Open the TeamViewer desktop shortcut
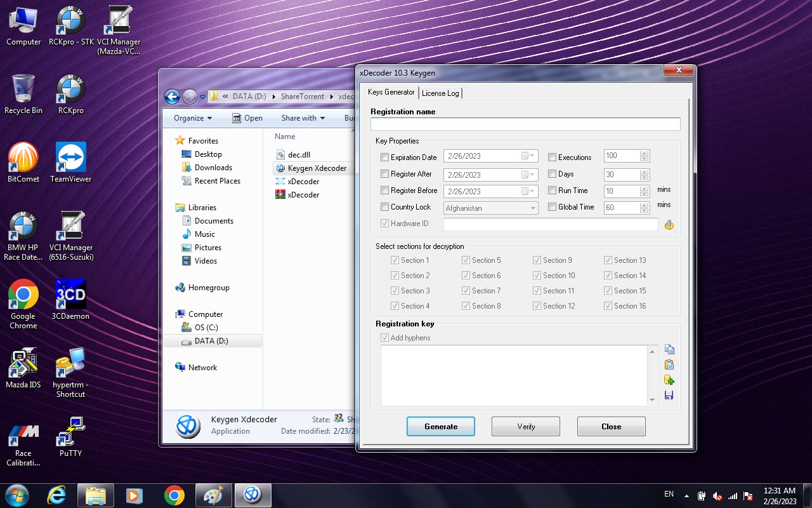The width and height of the screenshot is (812, 508). [x=71, y=163]
